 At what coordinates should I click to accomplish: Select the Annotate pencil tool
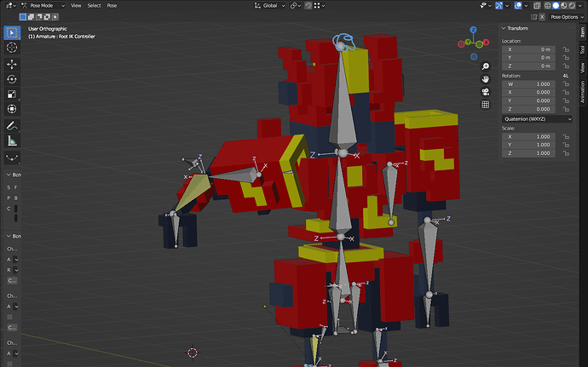click(x=12, y=126)
